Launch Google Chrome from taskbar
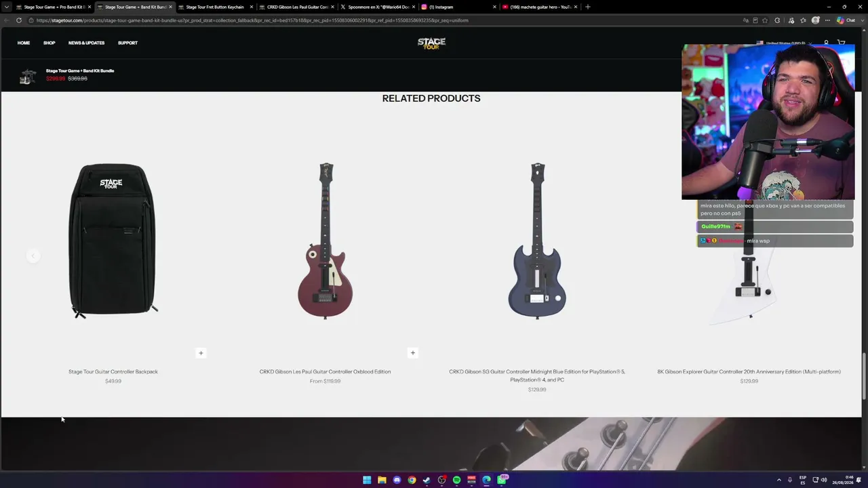This screenshot has height=488, width=868. pyautogui.click(x=412, y=480)
